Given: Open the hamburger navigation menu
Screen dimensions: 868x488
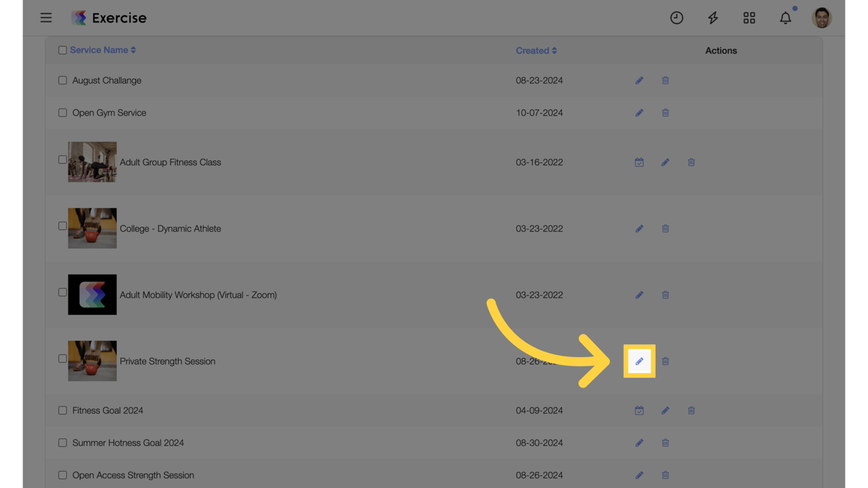Looking at the screenshot, I should (46, 18).
